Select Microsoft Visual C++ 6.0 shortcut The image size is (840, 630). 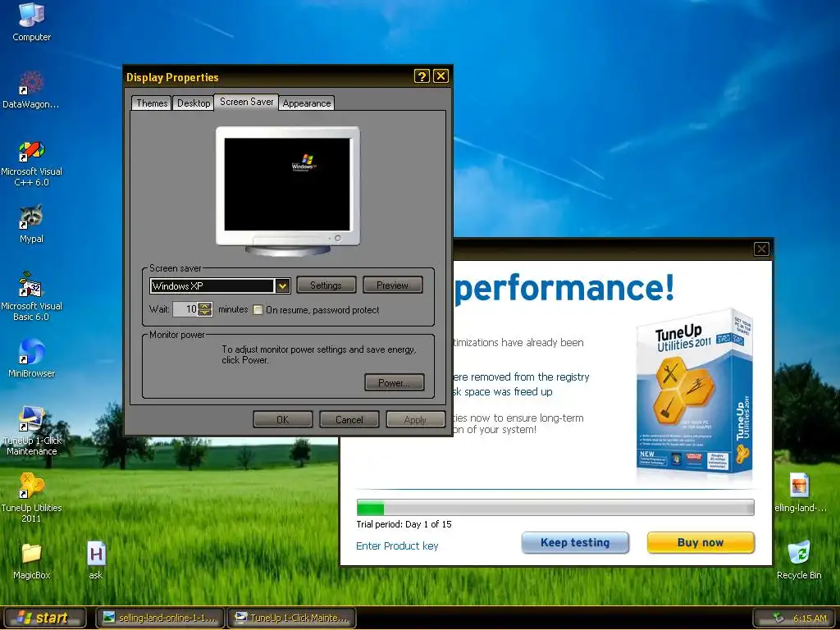pos(31,163)
